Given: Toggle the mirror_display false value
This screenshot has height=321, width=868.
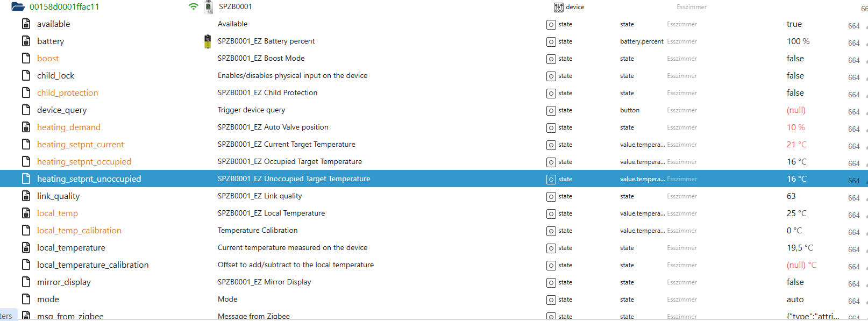Looking at the screenshot, I should 795,282.
